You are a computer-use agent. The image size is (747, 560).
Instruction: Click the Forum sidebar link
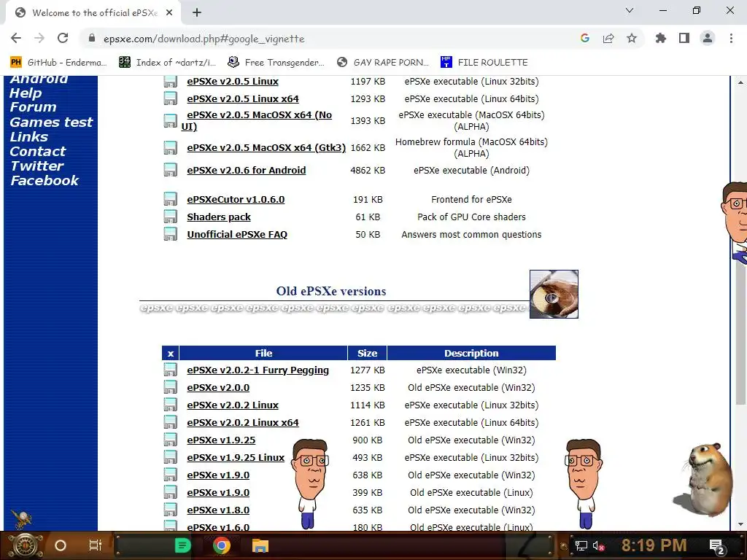coord(33,107)
